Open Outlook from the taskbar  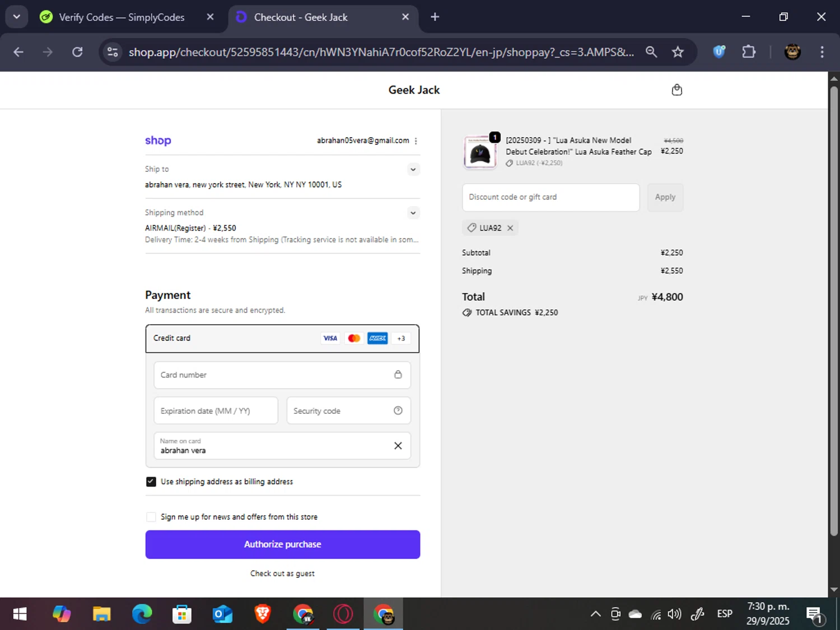pyautogui.click(x=222, y=614)
